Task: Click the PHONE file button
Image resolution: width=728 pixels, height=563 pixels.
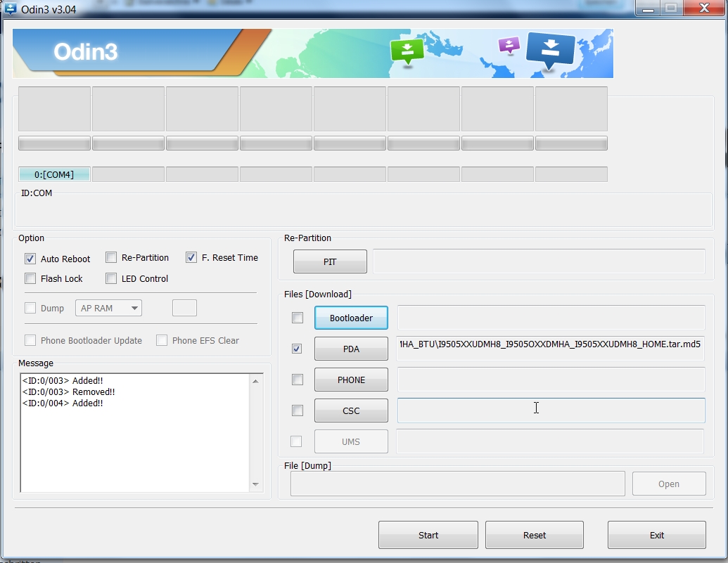Action: (351, 380)
